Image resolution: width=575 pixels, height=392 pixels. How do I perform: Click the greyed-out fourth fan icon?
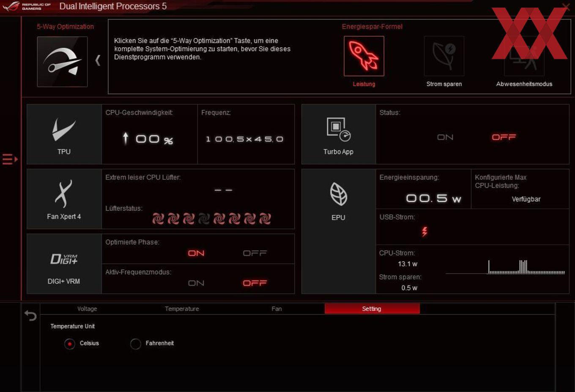pos(204,218)
